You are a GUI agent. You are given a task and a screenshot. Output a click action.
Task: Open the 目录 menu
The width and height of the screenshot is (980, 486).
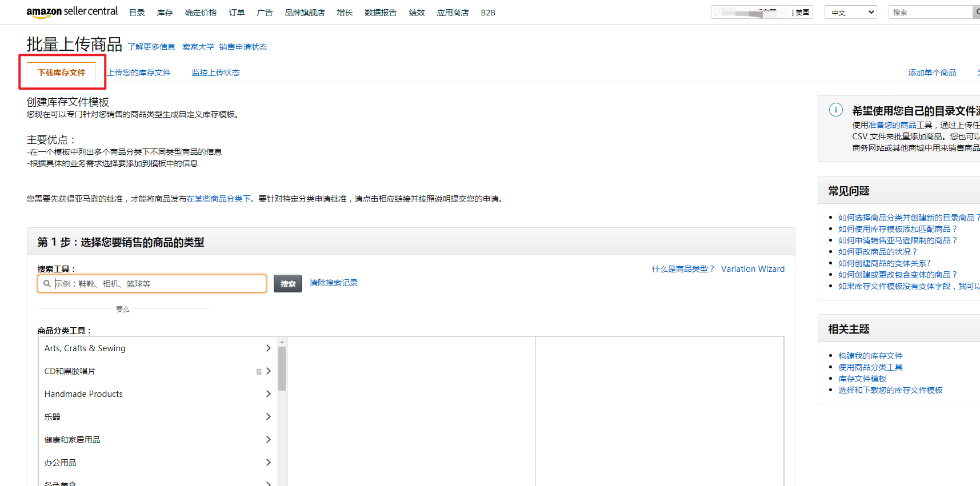coord(137,13)
